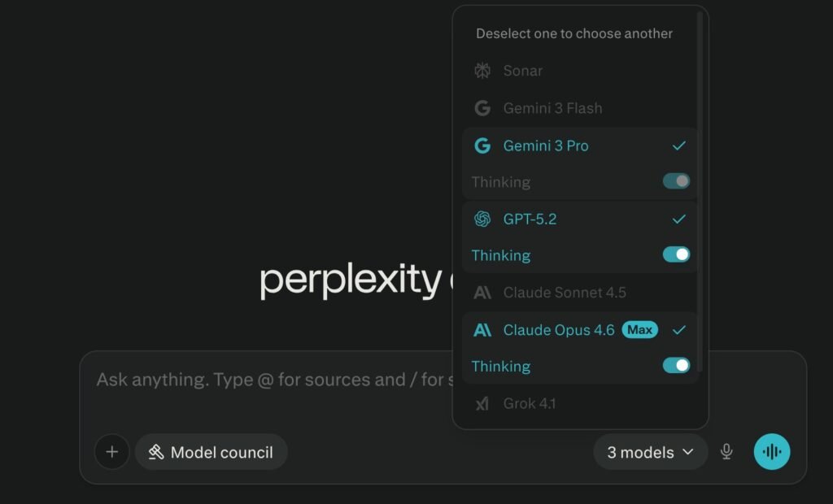Viewport: 833px width, 504px height.
Task: Click the plus icon in the prompt bar
Action: tap(111, 452)
